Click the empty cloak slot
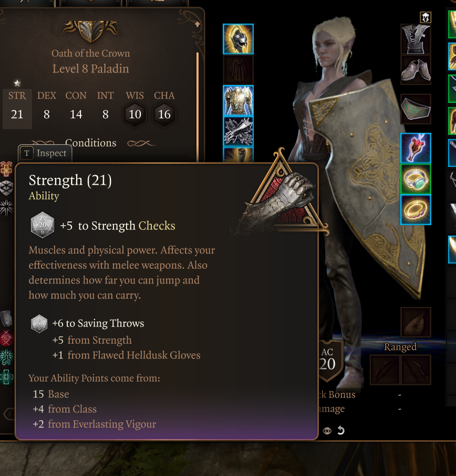 tap(238, 70)
